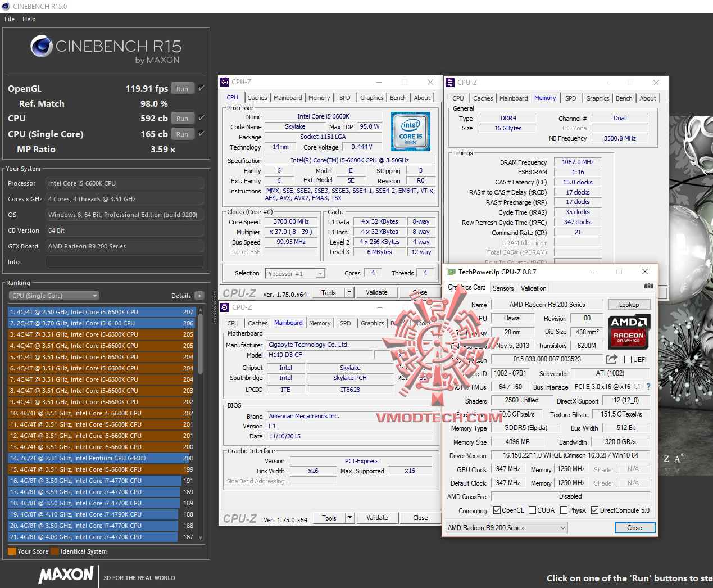This screenshot has height=588, width=713.
Task: Open the File menu in Cinebench
Action: pos(10,19)
